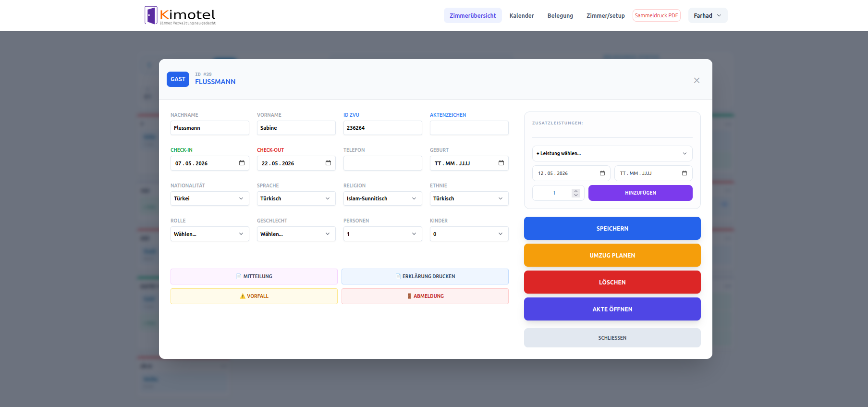Image resolution: width=868 pixels, height=407 pixels.
Task: Click the Vorfall warning button
Action: coord(254,296)
